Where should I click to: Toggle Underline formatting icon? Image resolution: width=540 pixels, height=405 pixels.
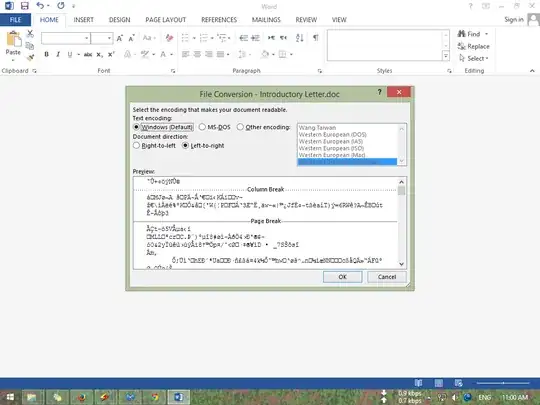click(x=70, y=54)
